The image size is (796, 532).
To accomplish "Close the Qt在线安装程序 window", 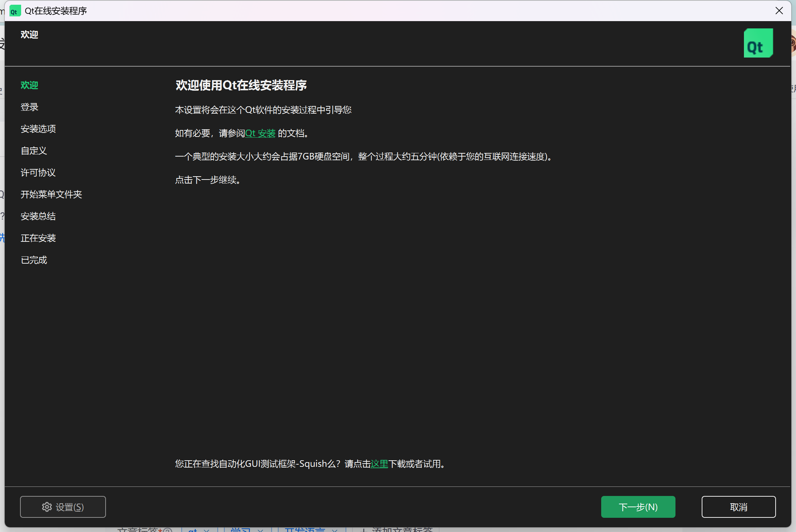I will pos(779,11).
